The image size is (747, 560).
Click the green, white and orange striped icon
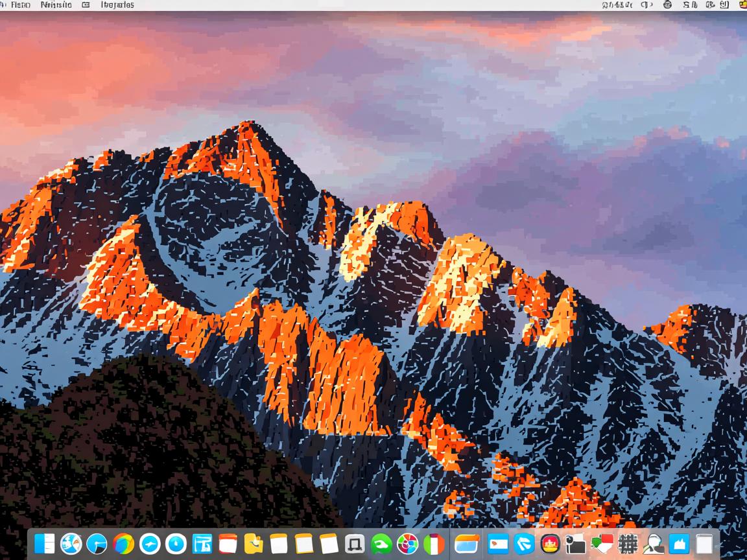[433, 544]
